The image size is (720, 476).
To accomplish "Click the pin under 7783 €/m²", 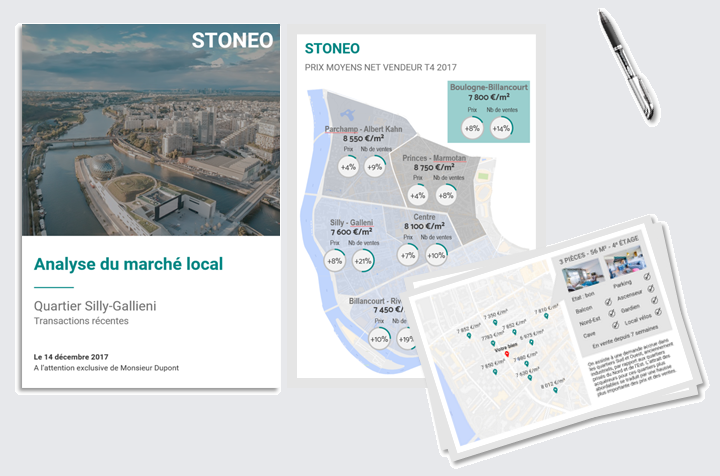I will point(493,343).
